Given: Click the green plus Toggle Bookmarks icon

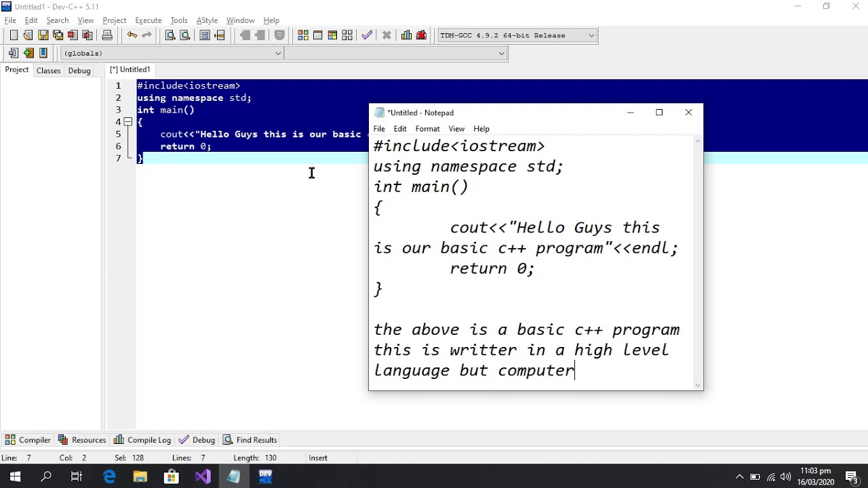Looking at the screenshot, I should coord(28,53).
